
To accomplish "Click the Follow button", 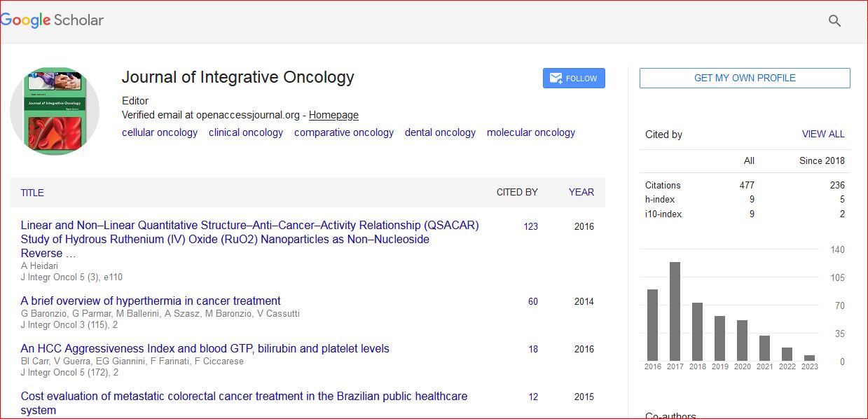I will tap(574, 78).
